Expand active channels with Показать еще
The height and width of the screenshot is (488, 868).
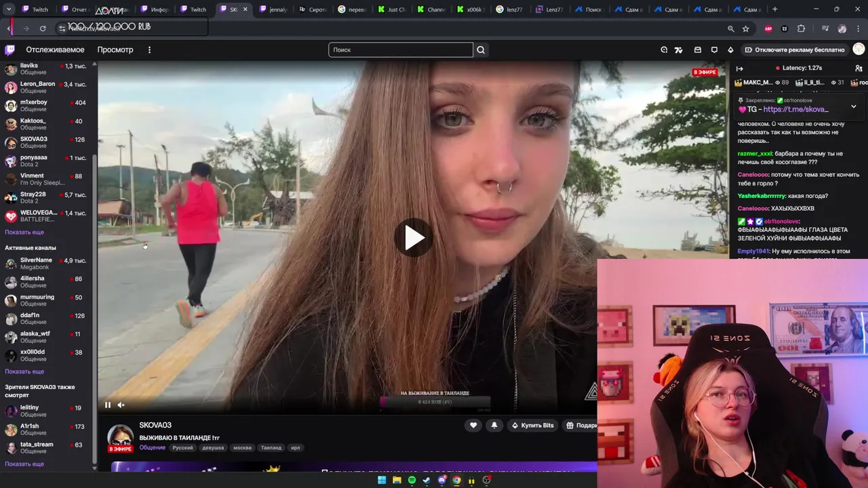(24, 371)
